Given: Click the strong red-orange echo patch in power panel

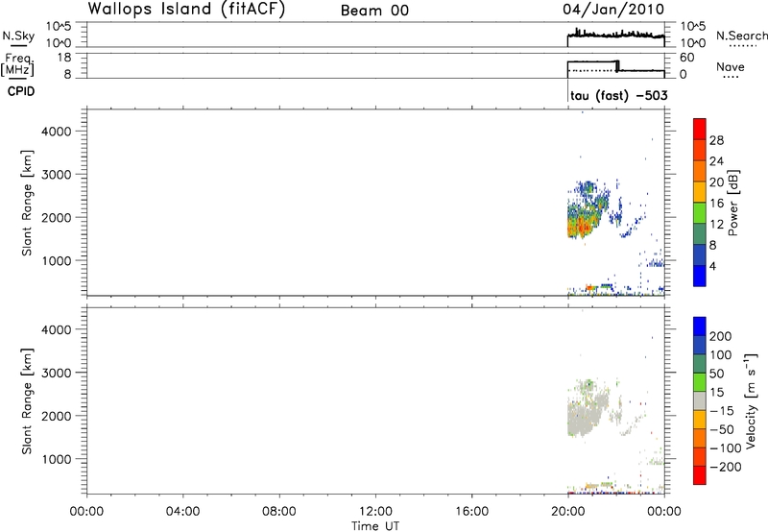Looking at the screenshot, I should tap(581, 226).
